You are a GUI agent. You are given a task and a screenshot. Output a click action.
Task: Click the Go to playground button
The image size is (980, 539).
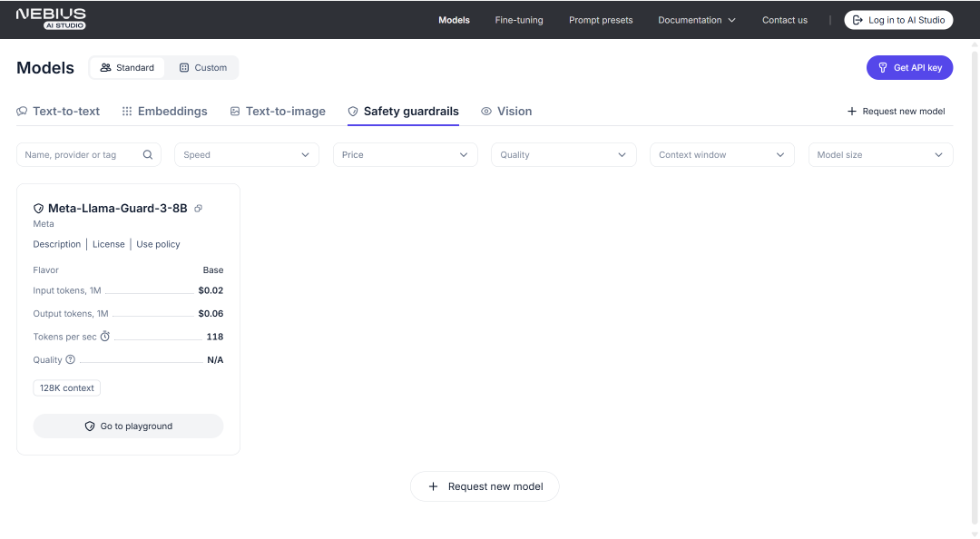point(128,426)
